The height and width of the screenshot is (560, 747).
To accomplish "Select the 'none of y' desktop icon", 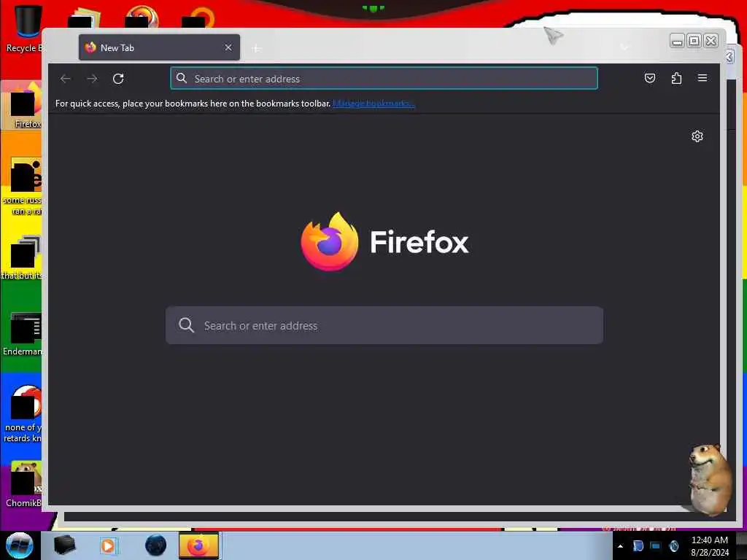I will (23, 414).
